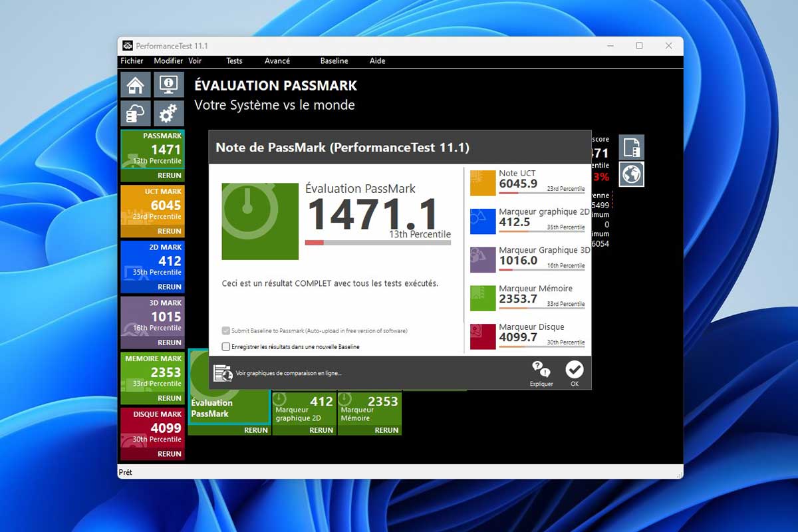This screenshot has height=532, width=798.
Task: Click RERUN under Évaluation PassMark tile
Action: click(256, 430)
